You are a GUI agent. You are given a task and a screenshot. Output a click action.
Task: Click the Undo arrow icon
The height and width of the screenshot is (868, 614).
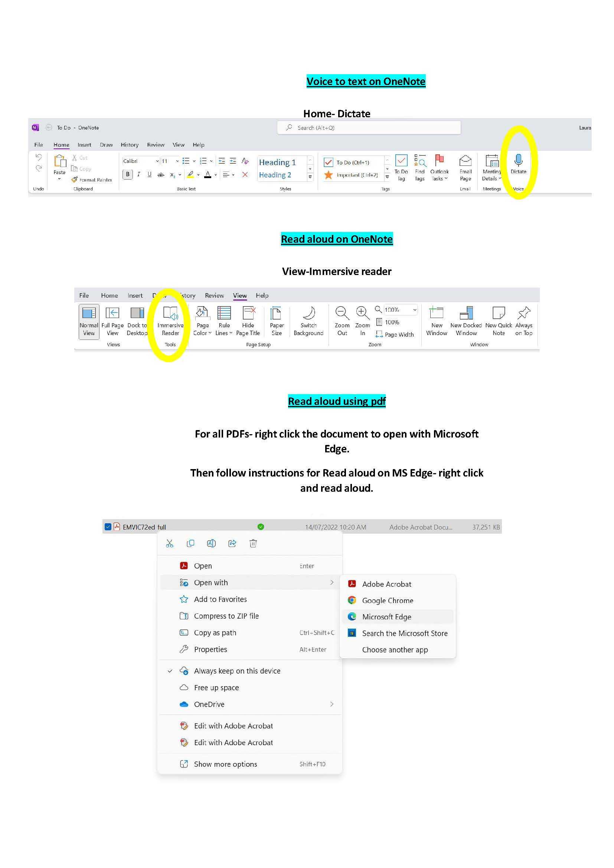39,157
